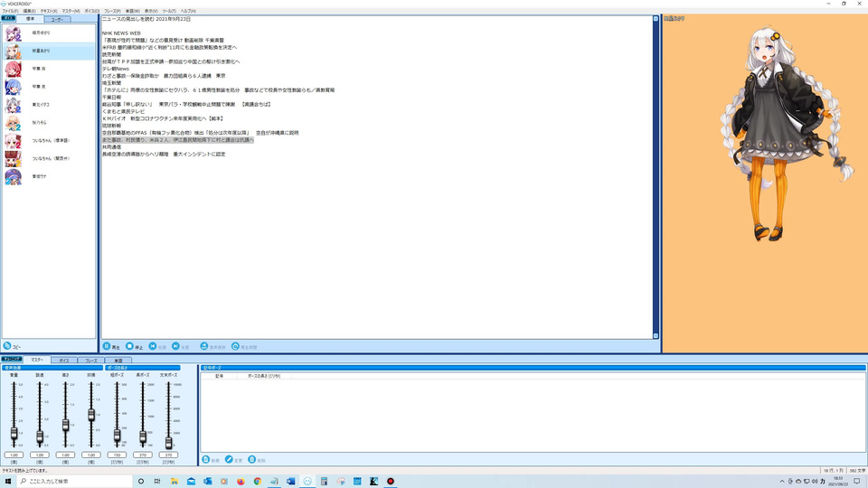Open the フレーズ tuning tab
Image resolution: width=868 pixels, height=488 pixels.
click(91, 361)
